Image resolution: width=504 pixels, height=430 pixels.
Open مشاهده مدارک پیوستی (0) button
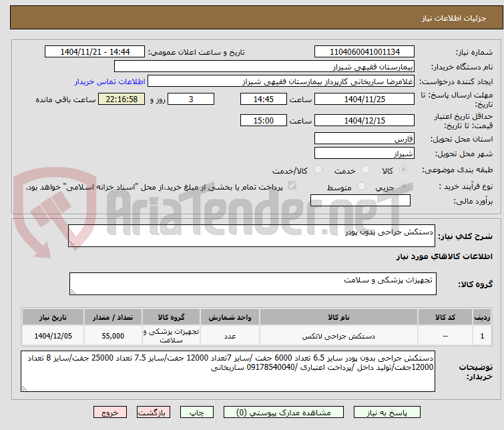tap(284, 413)
